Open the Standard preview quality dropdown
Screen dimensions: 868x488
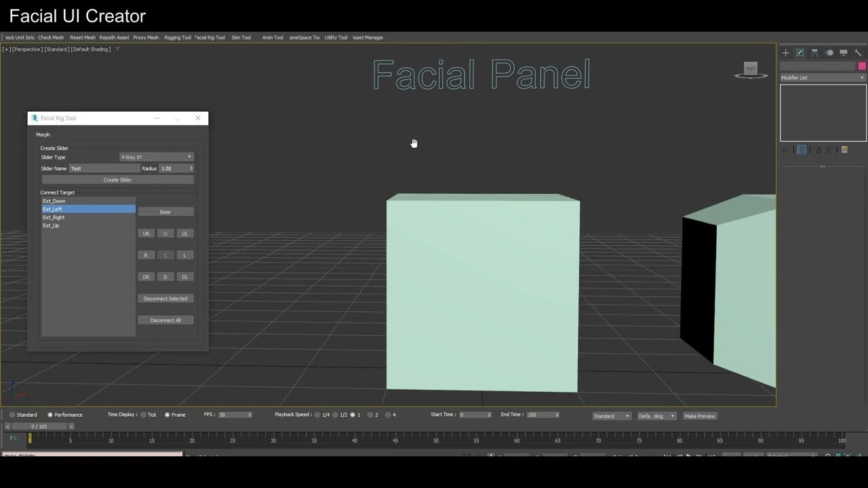(x=610, y=415)
